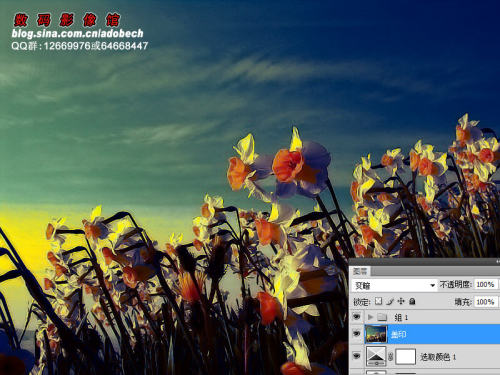Hide the 组 1 group layer

tap(356, 317)
